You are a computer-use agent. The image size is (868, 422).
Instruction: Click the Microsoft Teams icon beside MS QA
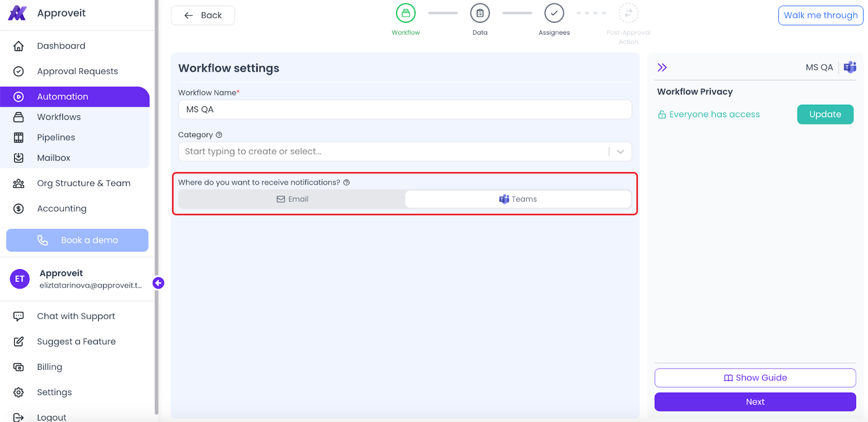[x=850, y=67]
